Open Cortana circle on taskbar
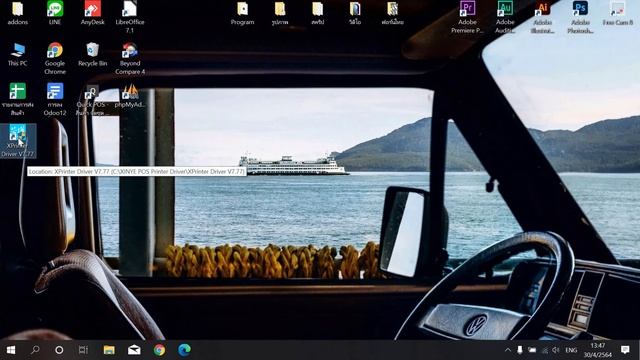This screenshot has width=640, height=360. (x=59, y=350)
